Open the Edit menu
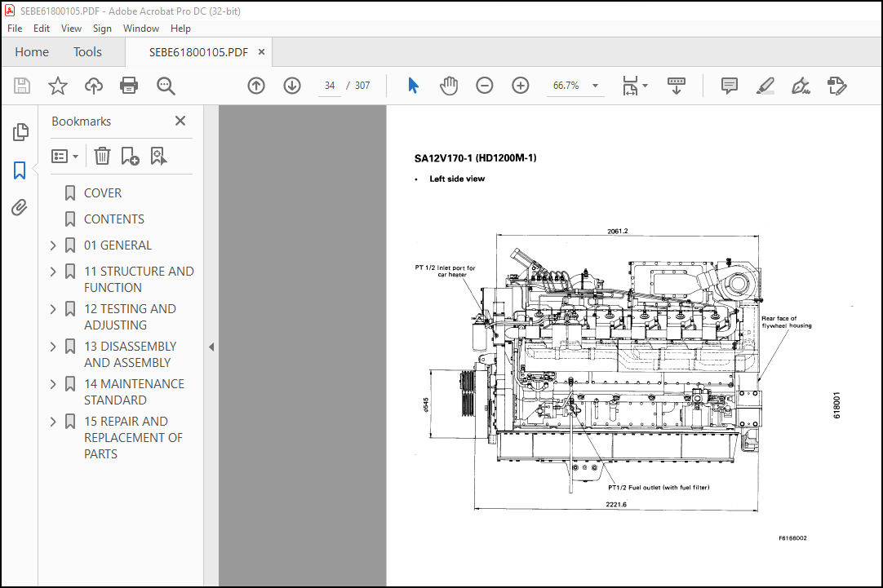The height and width of the screenshot is (588, 883). (41, 28)
